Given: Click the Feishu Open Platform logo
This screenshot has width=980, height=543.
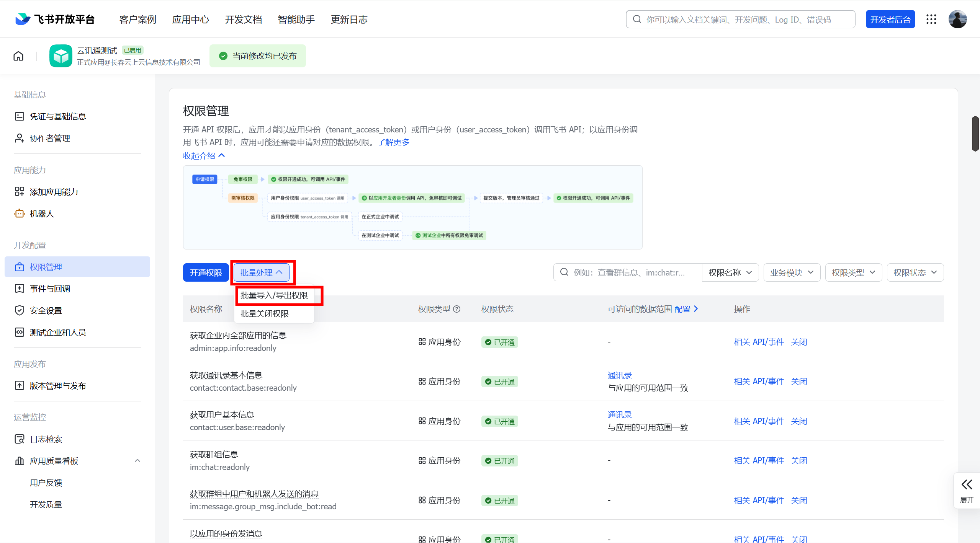Looking at the screenshot, I should [x=54, y=19].
